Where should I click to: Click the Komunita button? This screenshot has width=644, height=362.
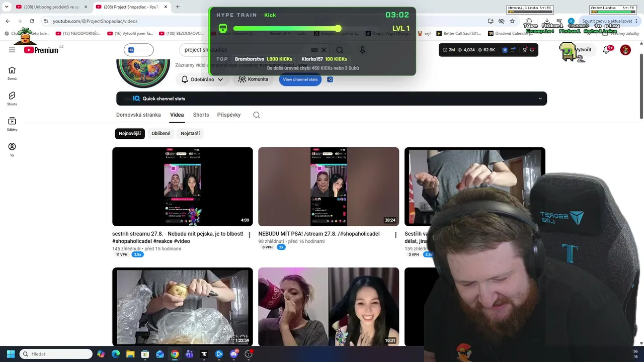(253, 79)
